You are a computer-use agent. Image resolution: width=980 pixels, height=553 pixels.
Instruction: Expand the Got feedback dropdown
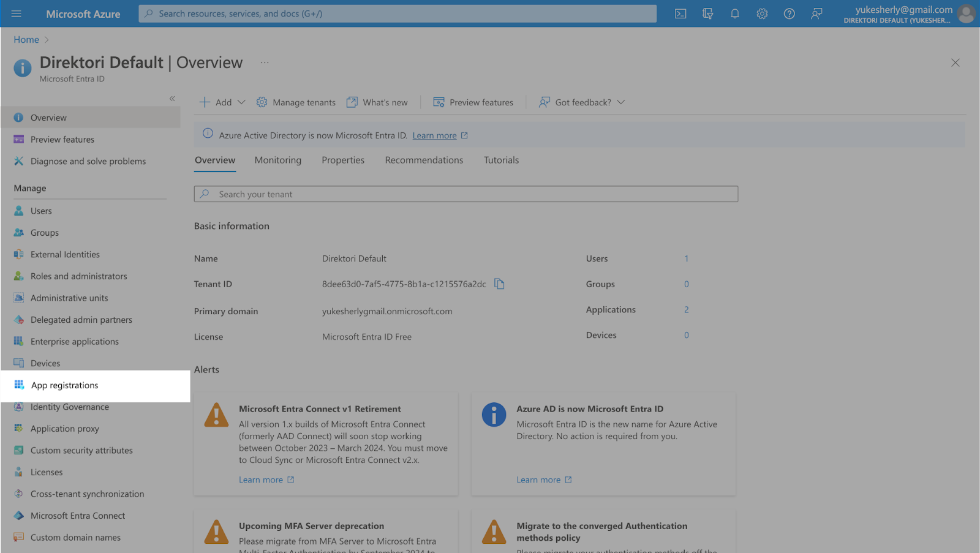click(582, 102)
